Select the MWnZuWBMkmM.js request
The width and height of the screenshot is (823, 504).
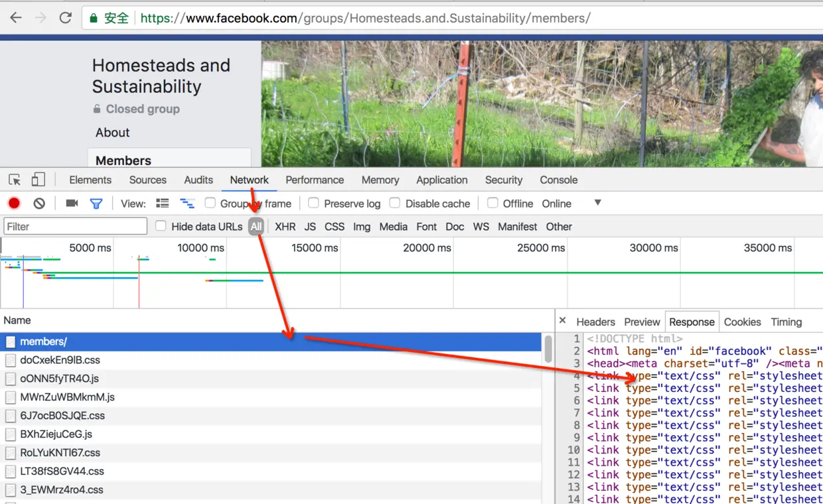[x=271, y=397]
